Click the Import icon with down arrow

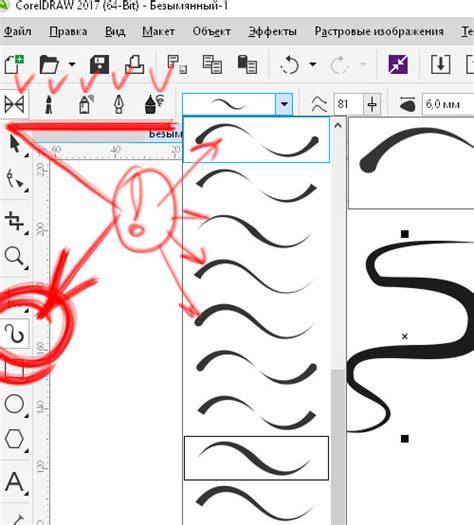coord(441,64)
